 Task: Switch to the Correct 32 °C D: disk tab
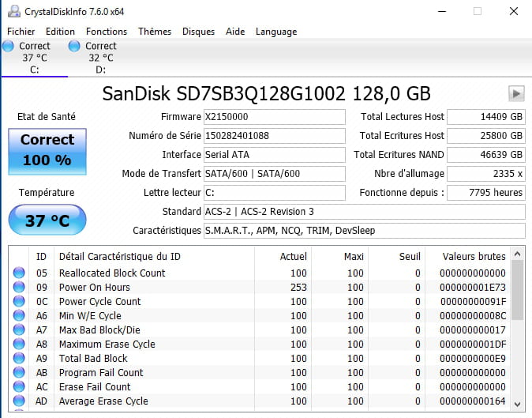[101, 58]
